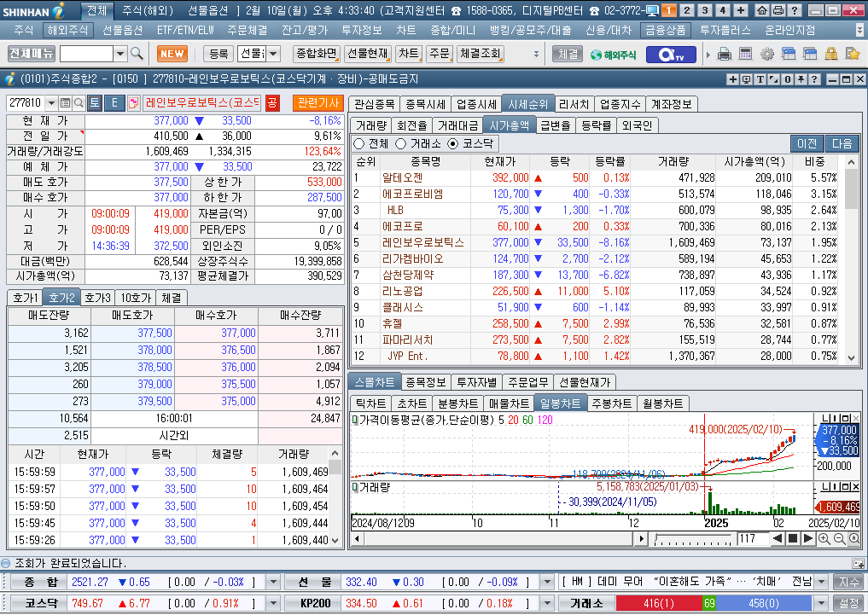
Task: Switch to virtual screen 3
Action: (705, 10)
